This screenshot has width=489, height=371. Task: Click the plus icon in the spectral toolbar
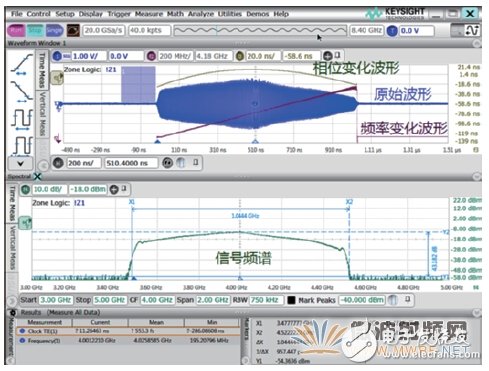pos(114,190)
